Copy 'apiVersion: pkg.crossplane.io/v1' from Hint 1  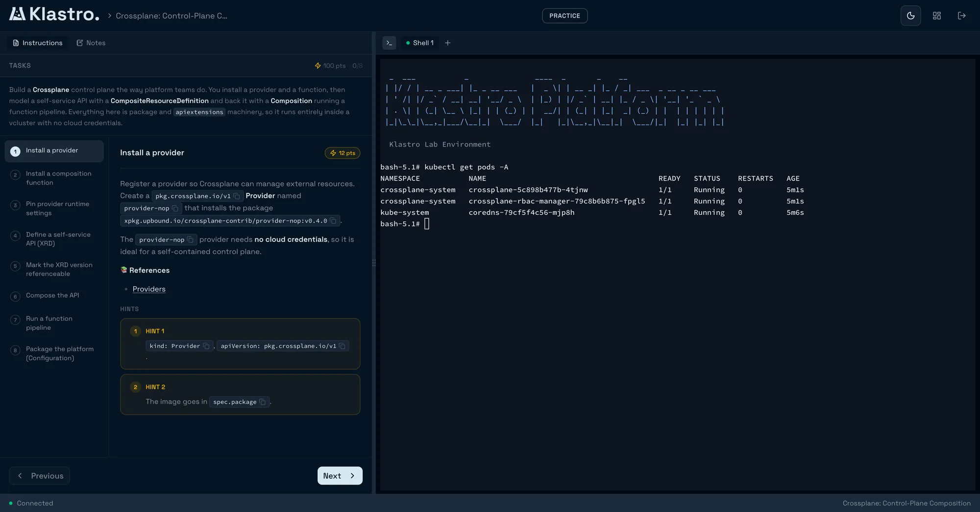pyautogui.click(x=343, y=346)
